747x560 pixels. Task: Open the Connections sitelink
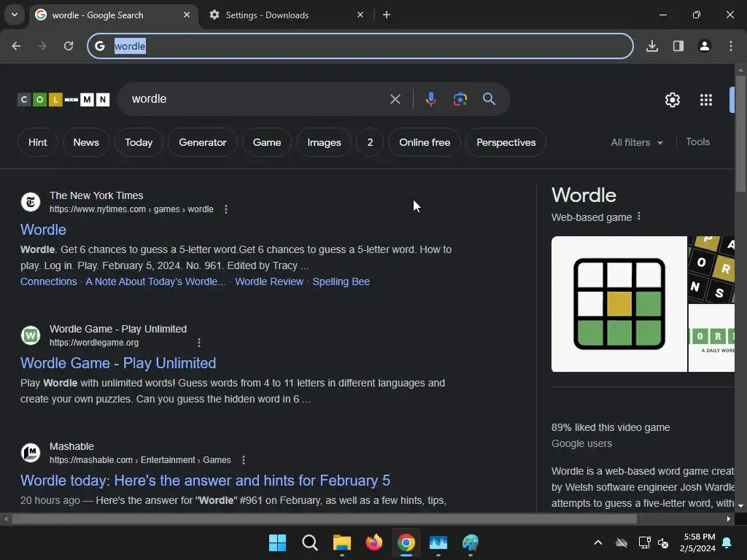pos(49,281)
